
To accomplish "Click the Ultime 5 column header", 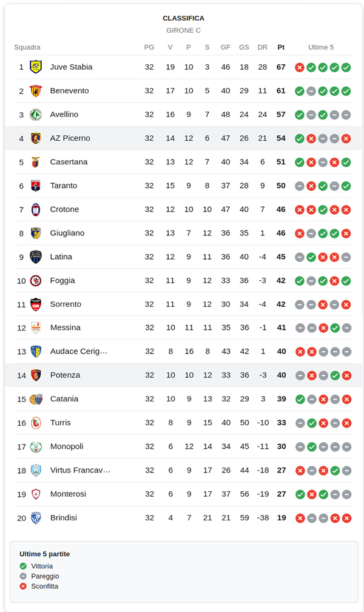I will point(321,47).
